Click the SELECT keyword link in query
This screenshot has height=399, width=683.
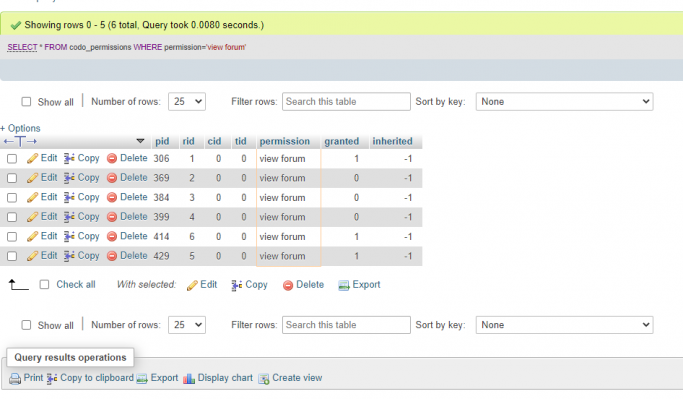click(x=22, y=47)
